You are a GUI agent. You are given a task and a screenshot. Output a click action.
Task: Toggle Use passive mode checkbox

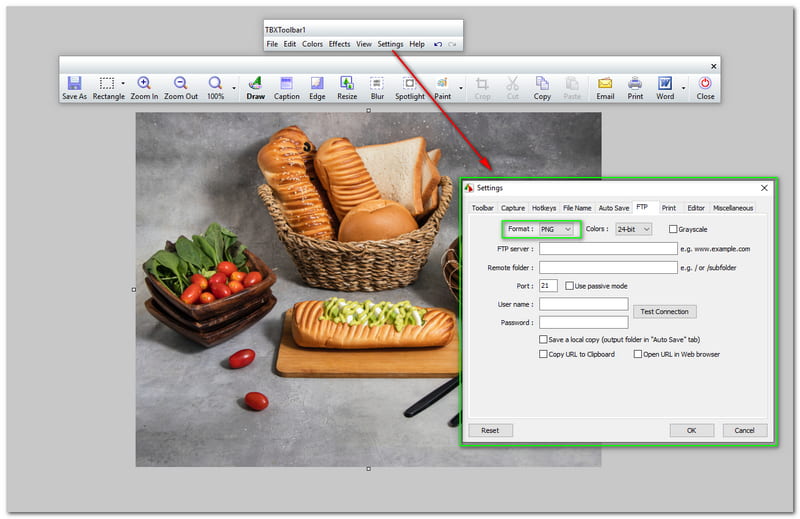pyautogui.click(x=570, y=286)
